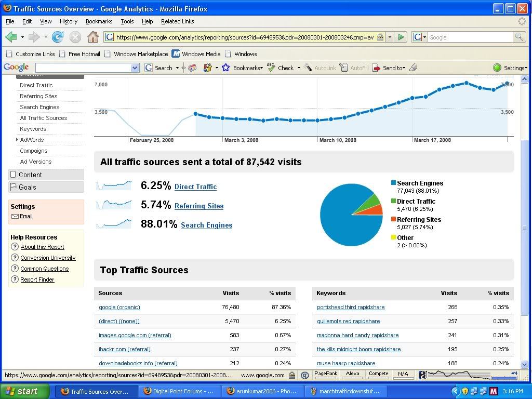Click the Google Toolbar Bookmarks star icon
Image resolution: width=532 pixels, height=399 pixels.
(225, 68)
